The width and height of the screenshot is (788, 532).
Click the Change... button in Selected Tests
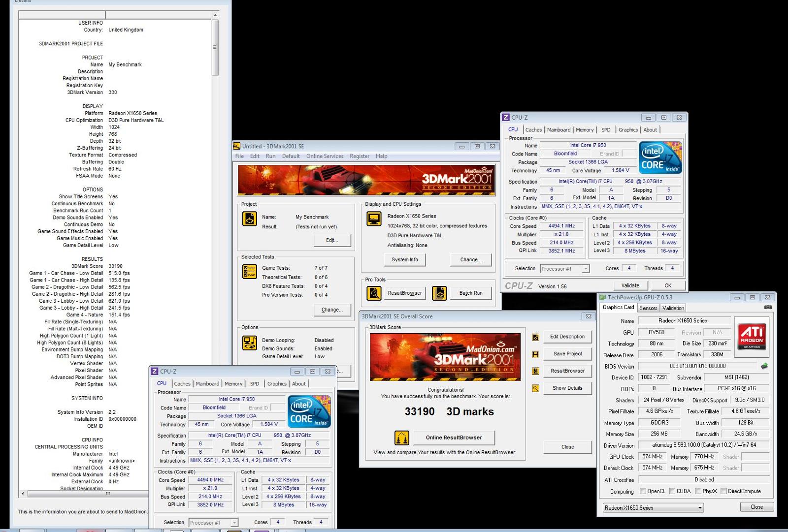click(332, 310)
